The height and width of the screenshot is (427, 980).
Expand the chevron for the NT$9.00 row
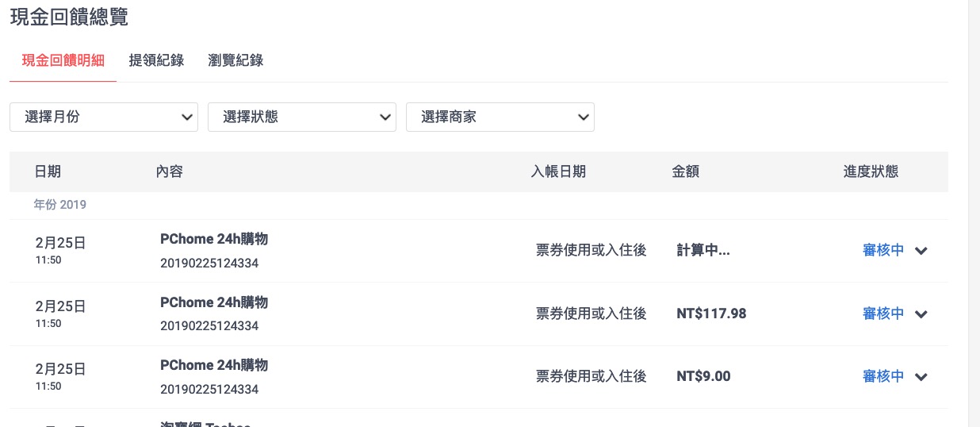pos(921,377)
